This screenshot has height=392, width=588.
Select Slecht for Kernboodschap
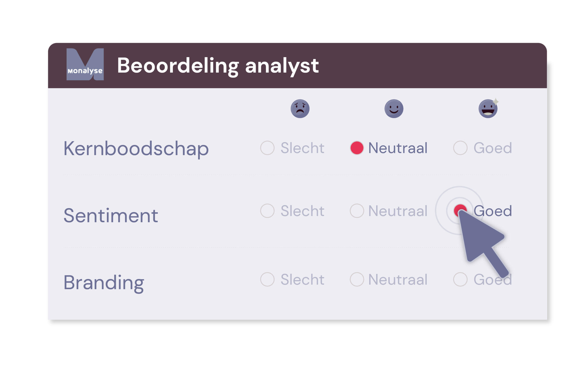coord(267,148)
